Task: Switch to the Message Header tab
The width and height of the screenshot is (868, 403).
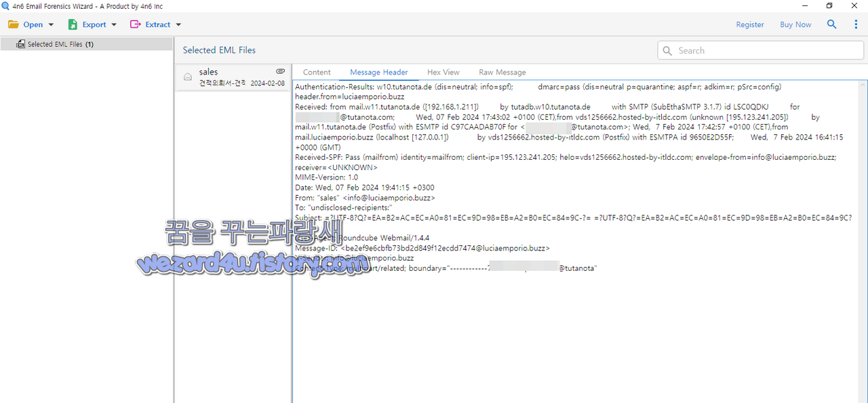Action: [x=379, y=72]
